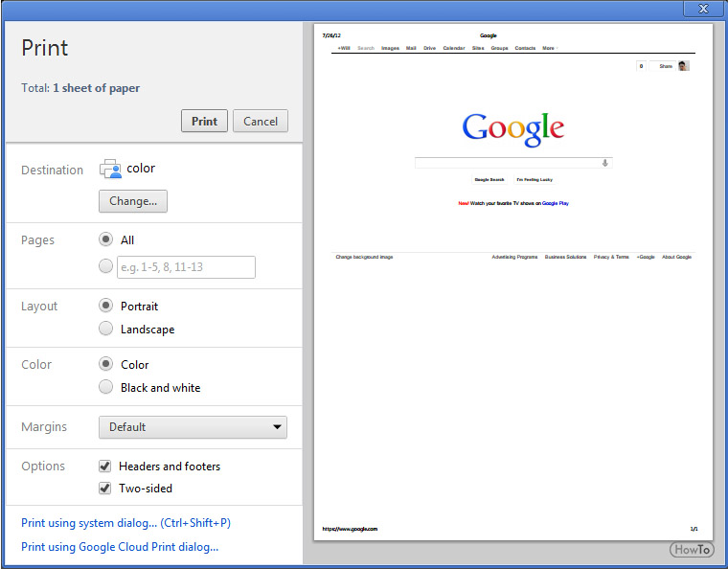Click Calendar in preview navigation bar

tap(454, 48)
